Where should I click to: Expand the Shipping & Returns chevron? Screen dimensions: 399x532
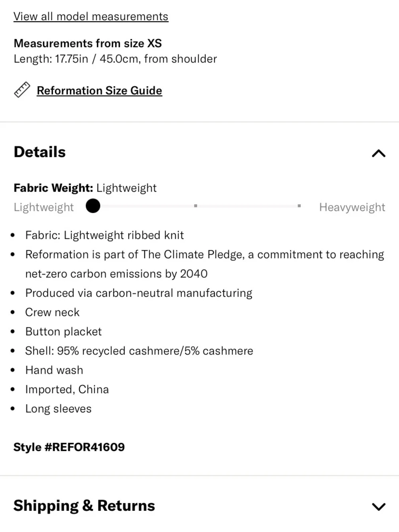(x=379, y=506)
